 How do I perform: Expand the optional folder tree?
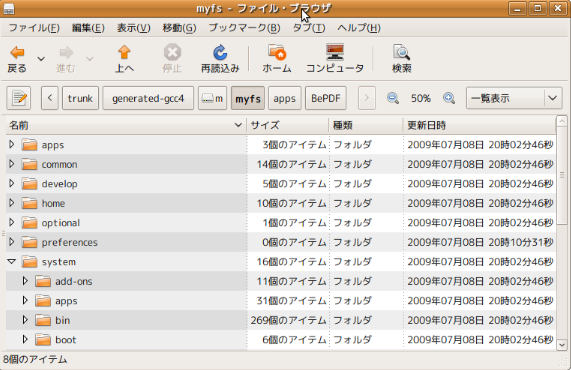12,222
